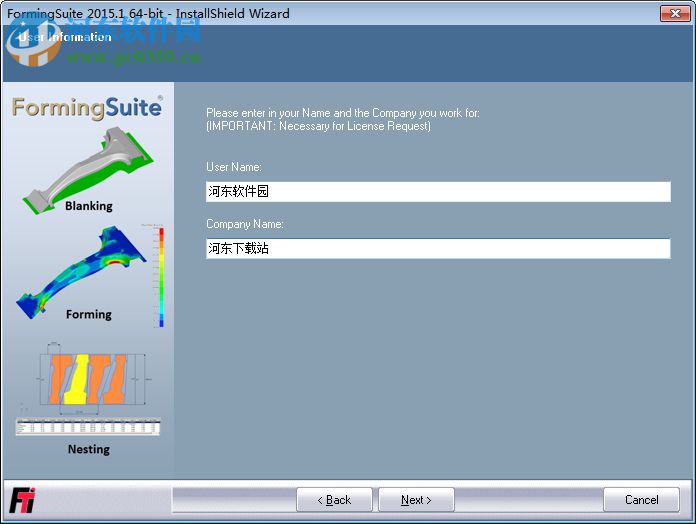
Task: Cancel the FormingSuite installation
Action: click(641, 500)
